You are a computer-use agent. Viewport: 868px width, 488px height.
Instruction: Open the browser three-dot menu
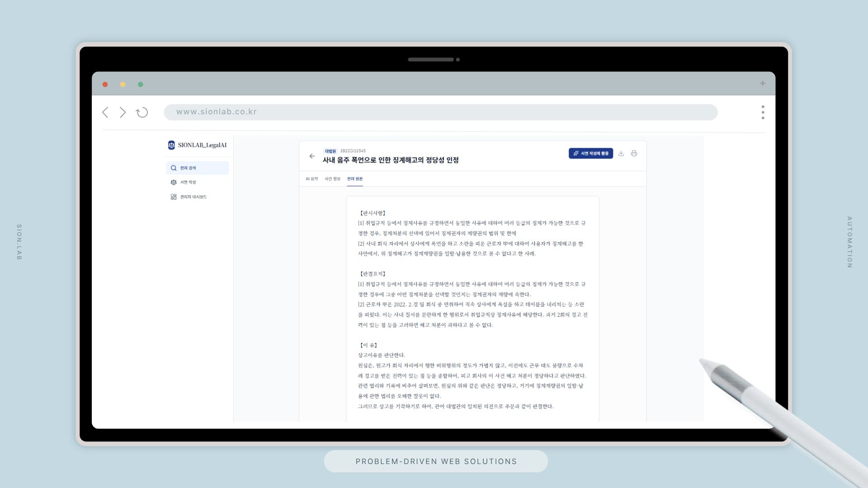(x=763, y=113)
